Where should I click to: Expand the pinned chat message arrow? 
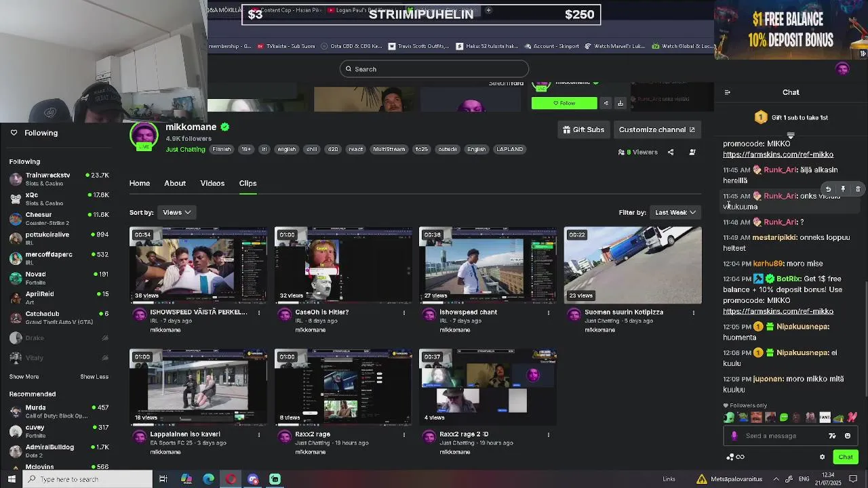click(x=791, y=136)
